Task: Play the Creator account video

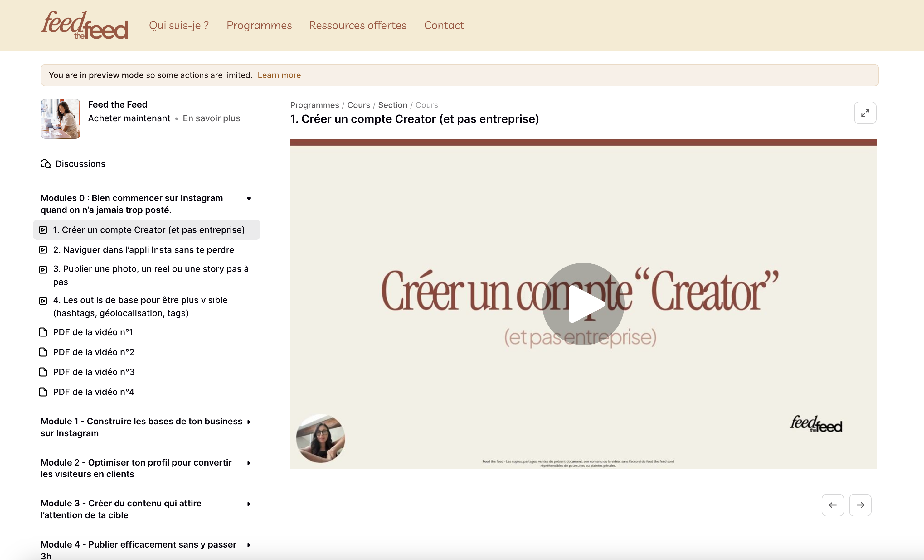Action: 583,304
